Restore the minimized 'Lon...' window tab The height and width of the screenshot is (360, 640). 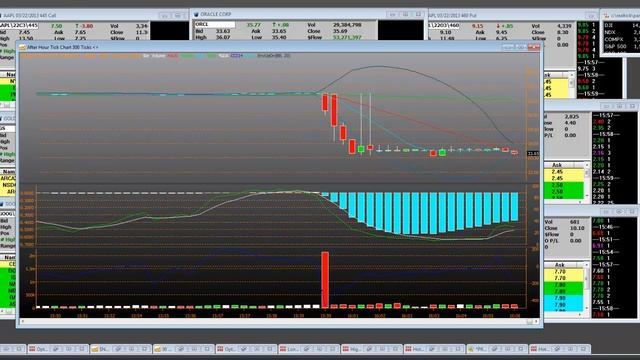pos(308,349)
